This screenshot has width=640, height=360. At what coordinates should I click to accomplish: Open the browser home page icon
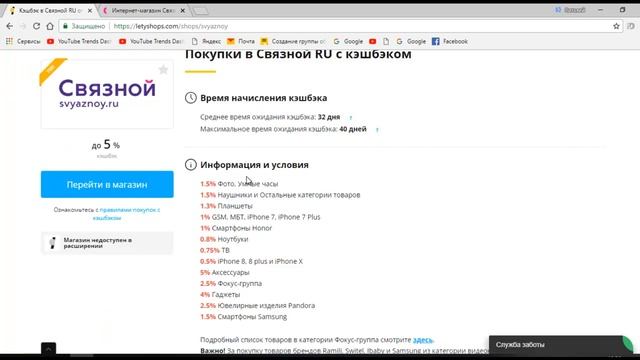click(50, 26)
